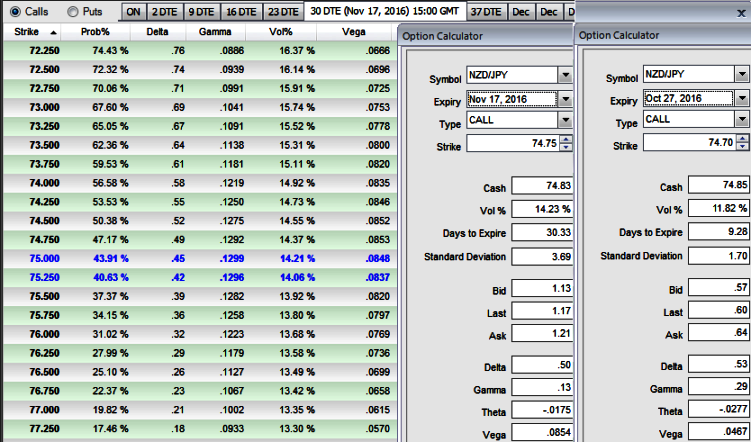Select the Puts radio button
This screenshot has width=751, height=442.
(72, 12)
